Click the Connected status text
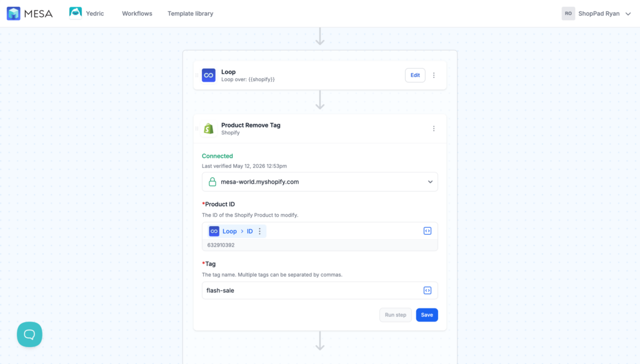The width and height of the screenshot is (640, 364). [217, 155]
